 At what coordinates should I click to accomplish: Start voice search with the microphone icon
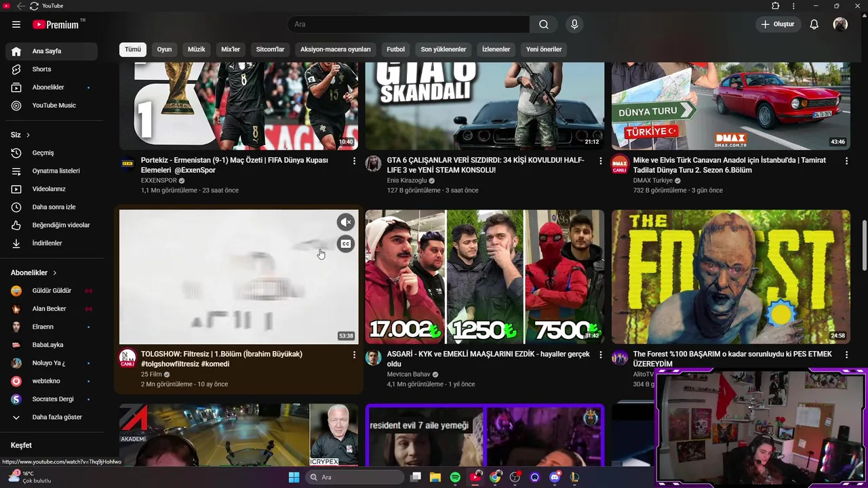tap(574, 24)
